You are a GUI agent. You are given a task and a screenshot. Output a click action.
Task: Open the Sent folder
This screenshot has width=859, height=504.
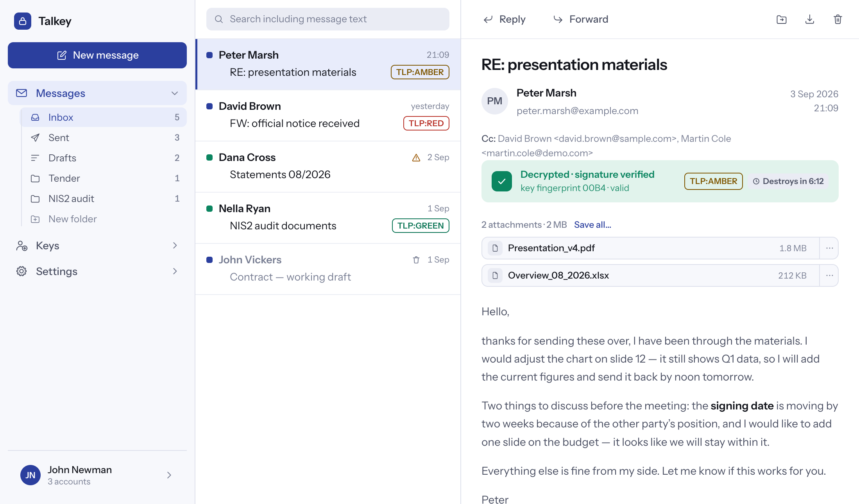(x=104, y=138)
